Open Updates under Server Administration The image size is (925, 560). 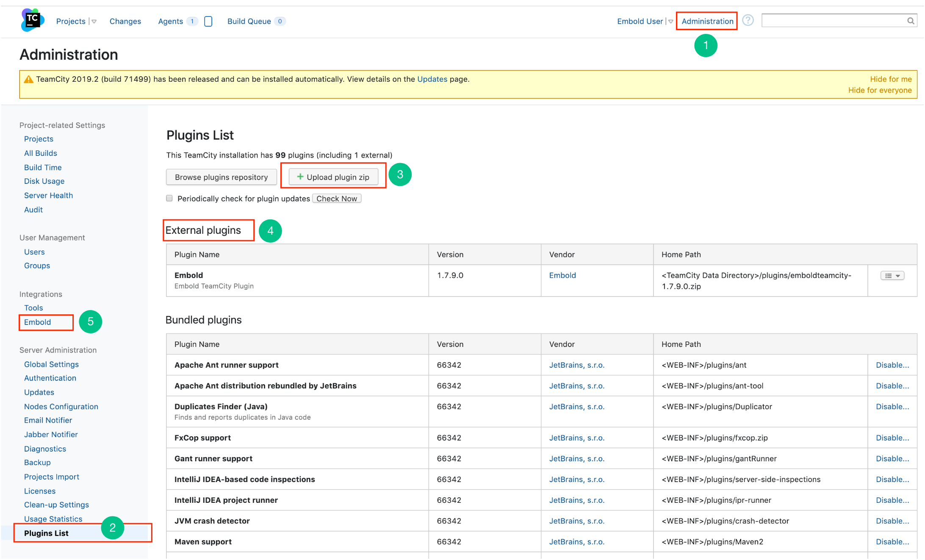[39, 392]
